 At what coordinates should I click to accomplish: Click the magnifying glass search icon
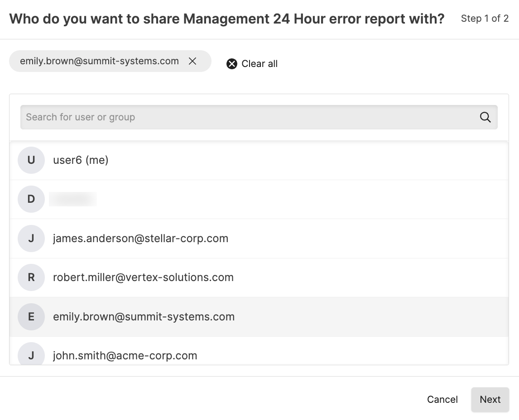click(x=485, y=117)
